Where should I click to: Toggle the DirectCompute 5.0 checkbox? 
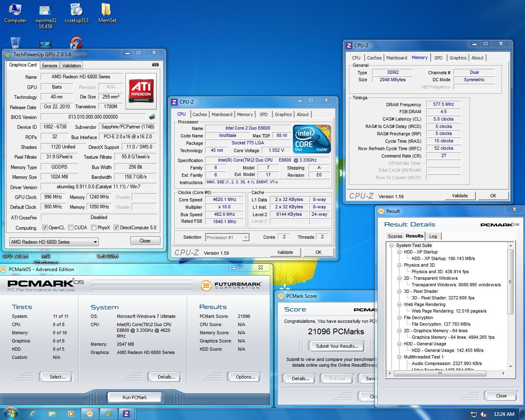tap(116, 228)
